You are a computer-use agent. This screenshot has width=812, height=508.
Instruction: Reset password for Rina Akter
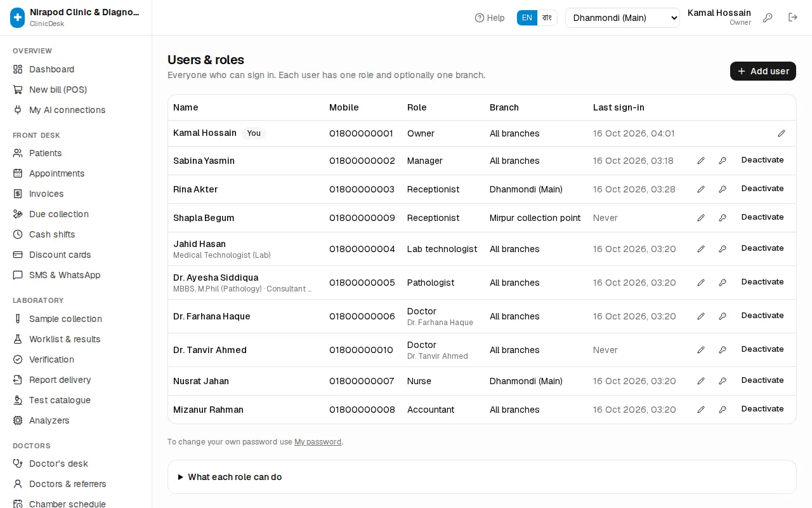[x=723, y=189]
